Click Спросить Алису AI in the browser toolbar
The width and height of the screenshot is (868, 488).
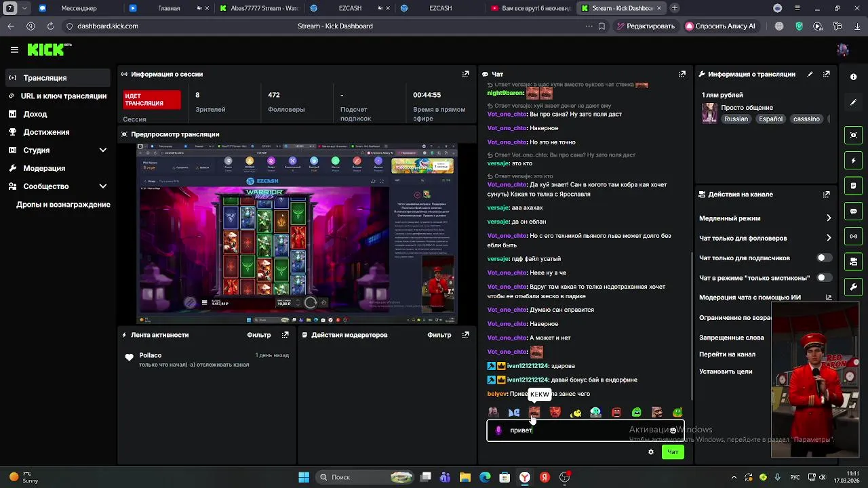coord(720,26)
